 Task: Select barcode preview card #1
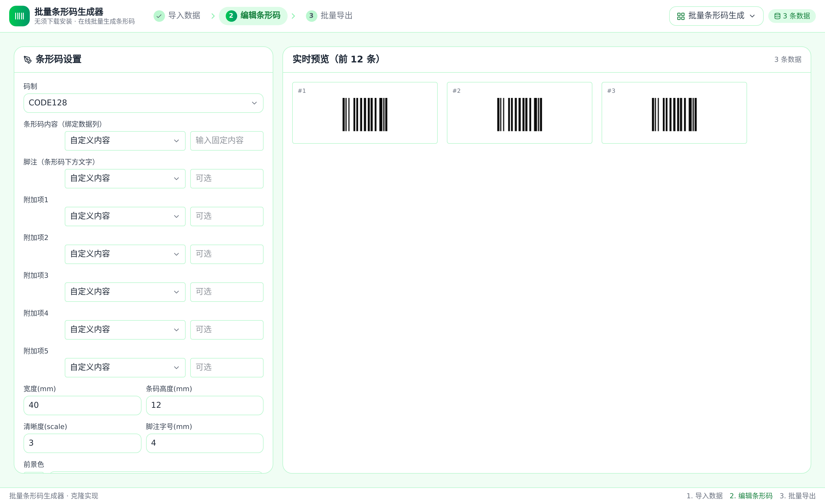tap(365, 113)
